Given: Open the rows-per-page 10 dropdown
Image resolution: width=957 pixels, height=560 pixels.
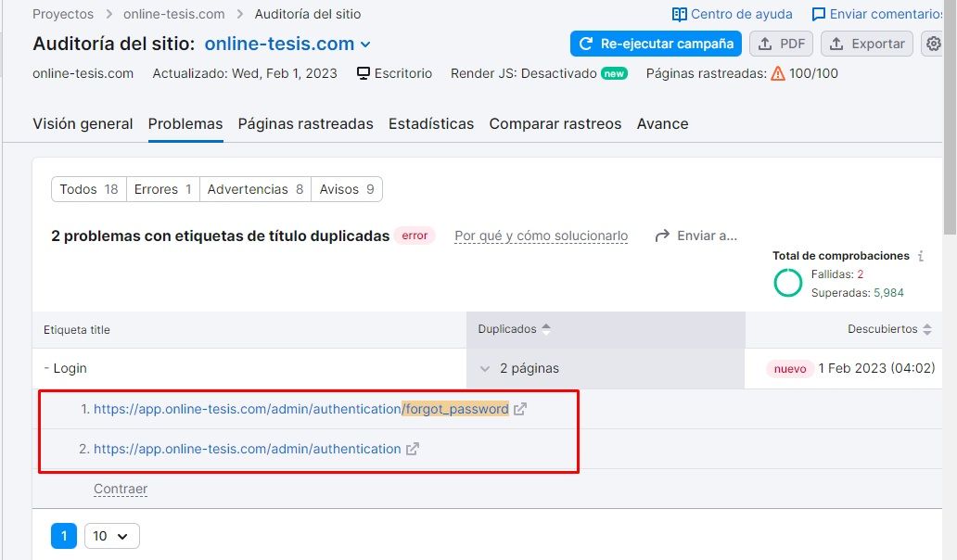Looking at the screenshot, I should (x=111, y=536).
